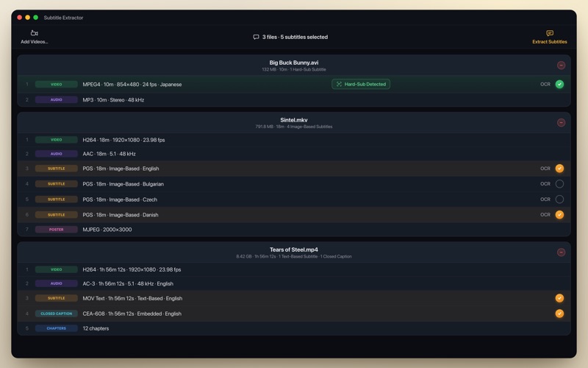Click the CLOSED CAPTION badge

57,314
